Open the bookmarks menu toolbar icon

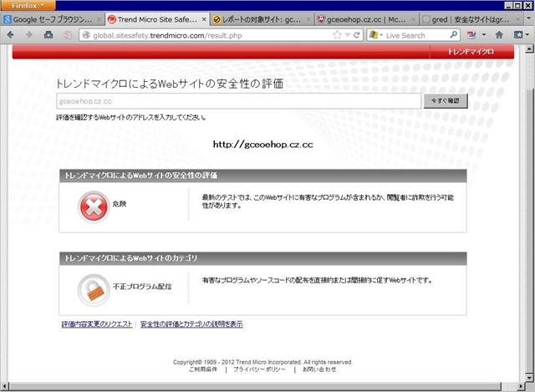coord(521,35)
